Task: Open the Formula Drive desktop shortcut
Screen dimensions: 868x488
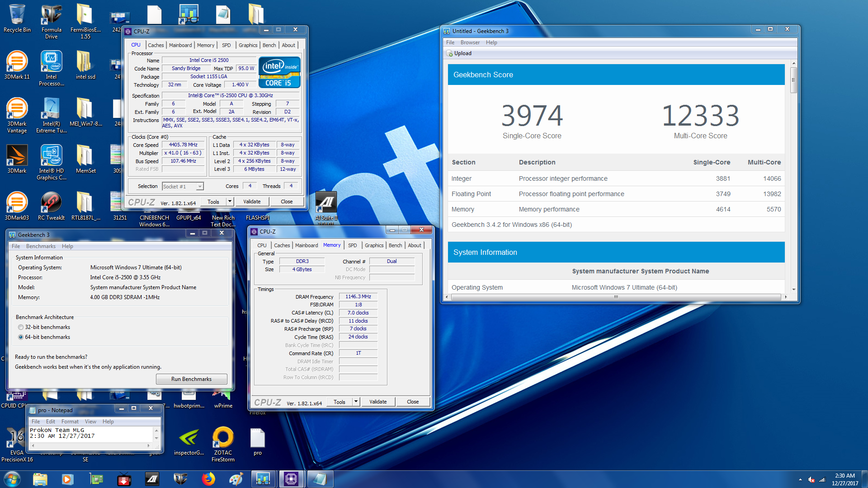Action: [x=51, y=21]
